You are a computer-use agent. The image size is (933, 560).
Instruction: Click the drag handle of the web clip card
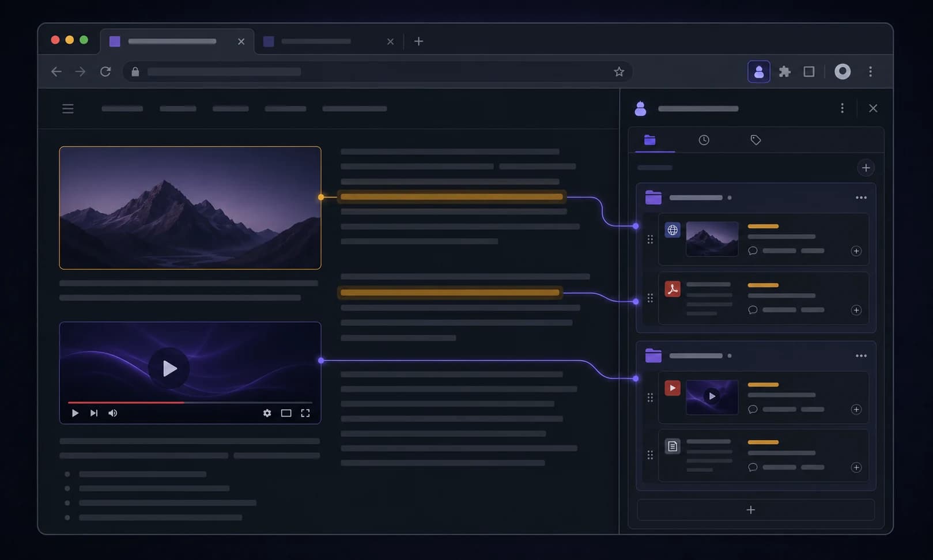(650, 239)
